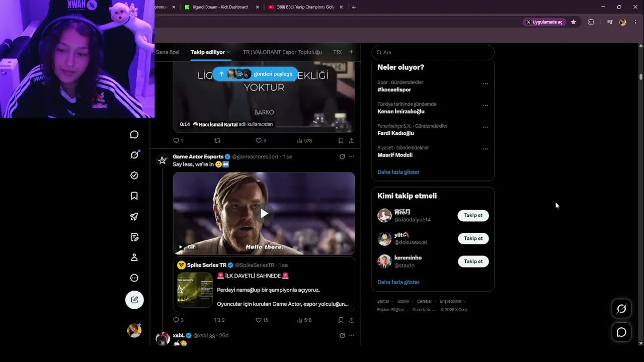Open more options for Maarif Modeli trend
The image size is (644, 362).
(x=485, y=149)
